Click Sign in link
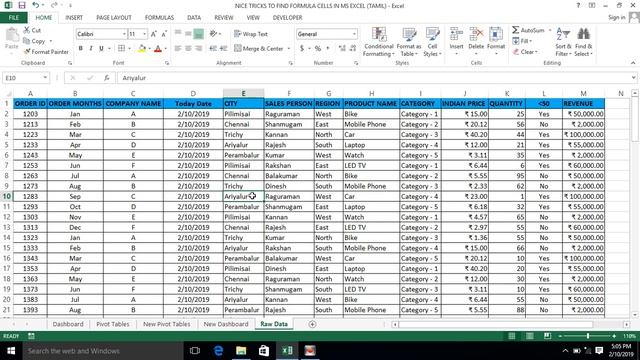640x360 pixels. [x=616, y=18]
